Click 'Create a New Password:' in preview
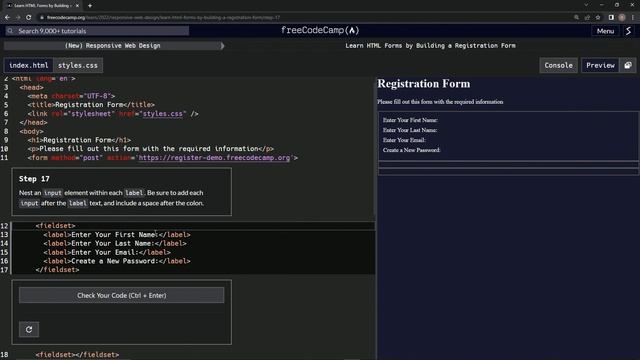 coord(411,150)
